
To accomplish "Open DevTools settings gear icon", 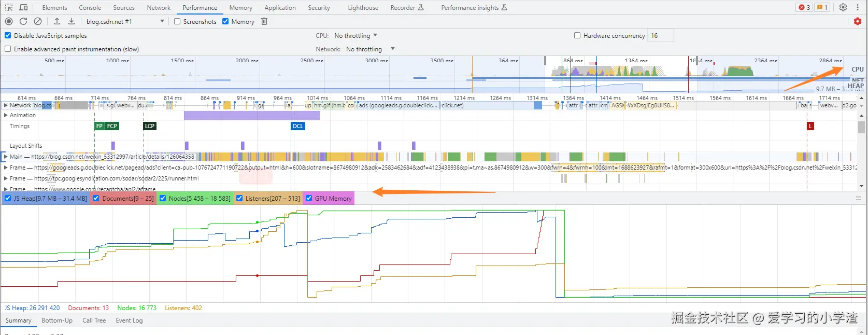I will [843, 7].
